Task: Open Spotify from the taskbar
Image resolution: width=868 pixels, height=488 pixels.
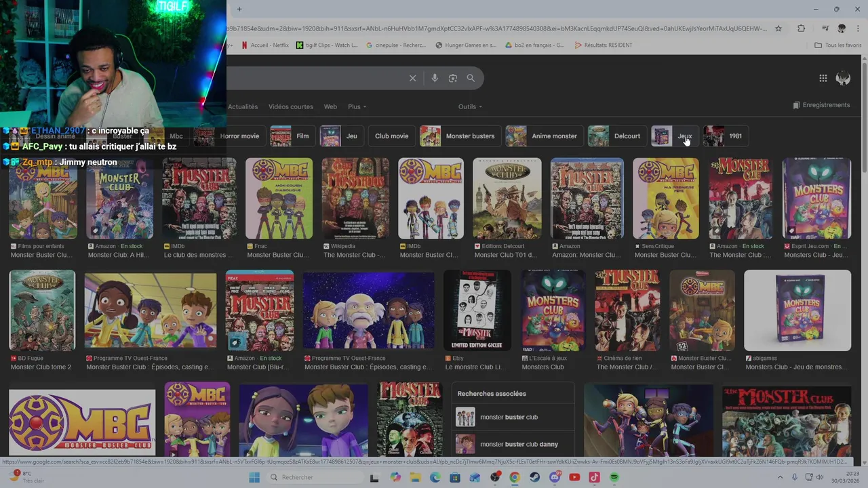Action: pyautogui.click(x=614, y=477)
